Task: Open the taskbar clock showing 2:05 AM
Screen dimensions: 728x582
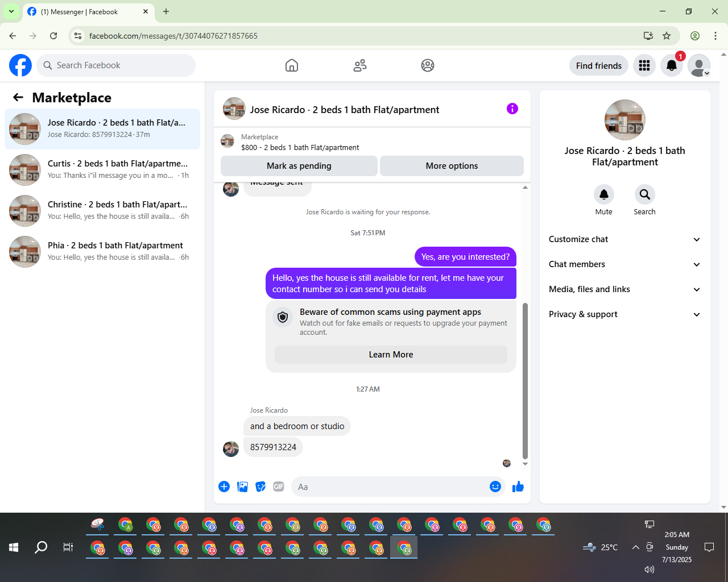Action: coord(677,547)
